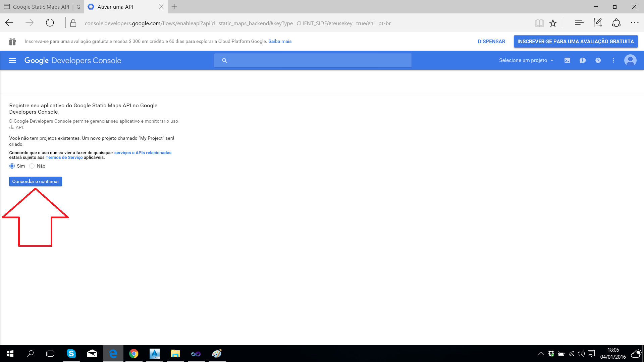
Task: Open Dropbox tray icon
Action: coord(551,354)
